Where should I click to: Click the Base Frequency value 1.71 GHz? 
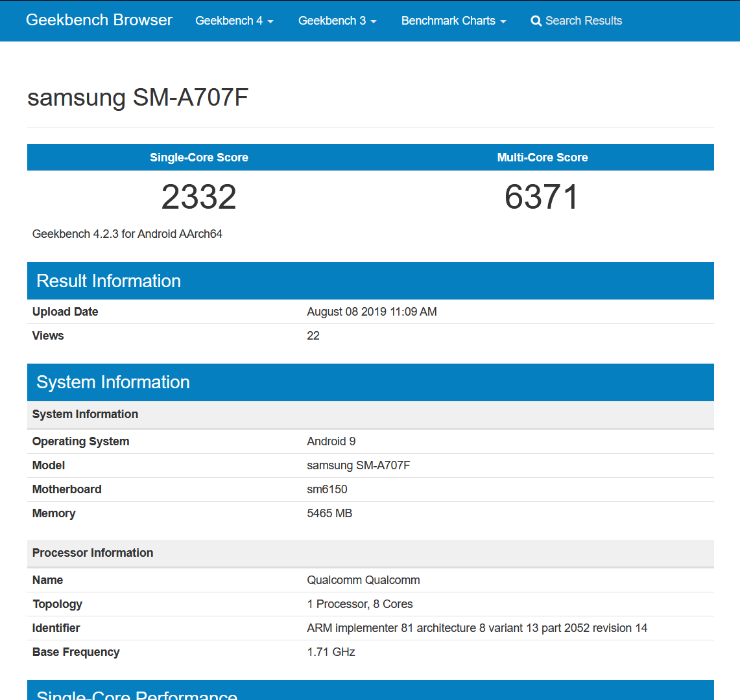click(x=331, y=652)
